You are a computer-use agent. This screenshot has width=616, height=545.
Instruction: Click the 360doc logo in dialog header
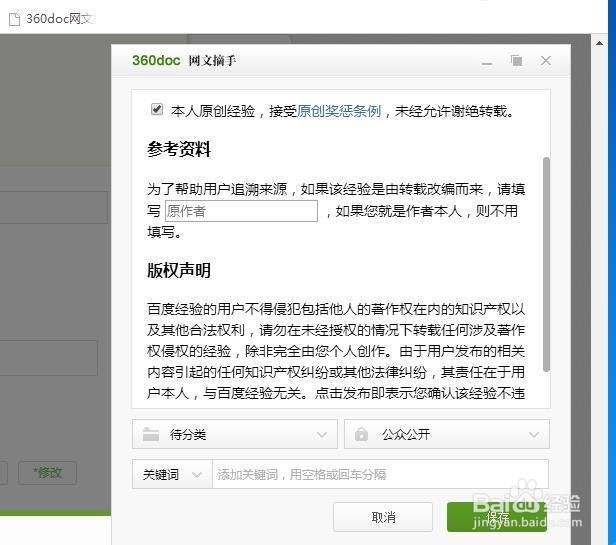[156, 61]
